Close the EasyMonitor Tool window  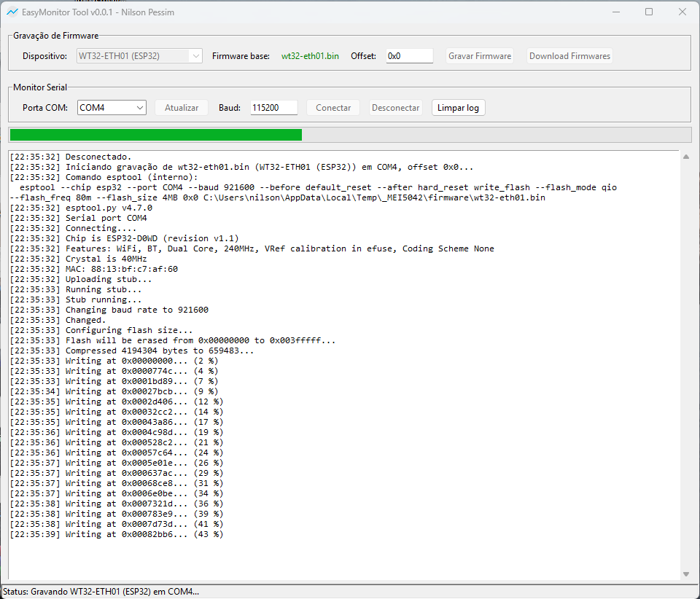682,12
